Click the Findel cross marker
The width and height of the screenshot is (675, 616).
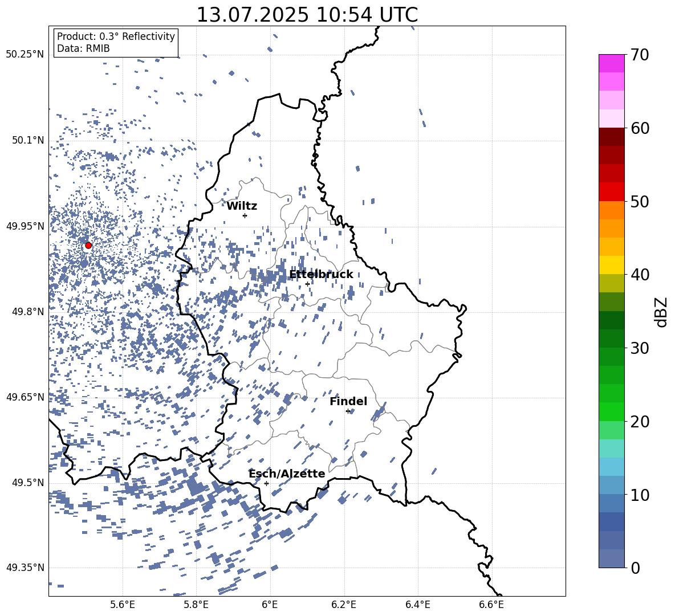pyautogui.click(x=348, y=411)
